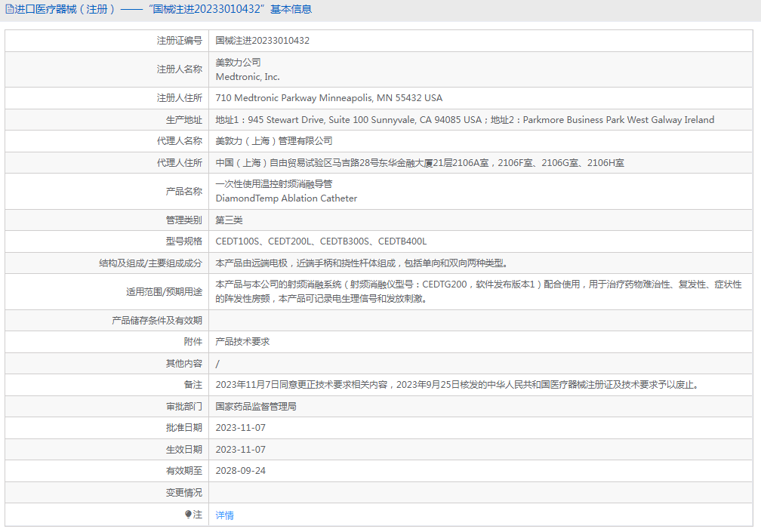Click the 审批部门 label
This screenshot has height=532, width=761.
(184, 407)
